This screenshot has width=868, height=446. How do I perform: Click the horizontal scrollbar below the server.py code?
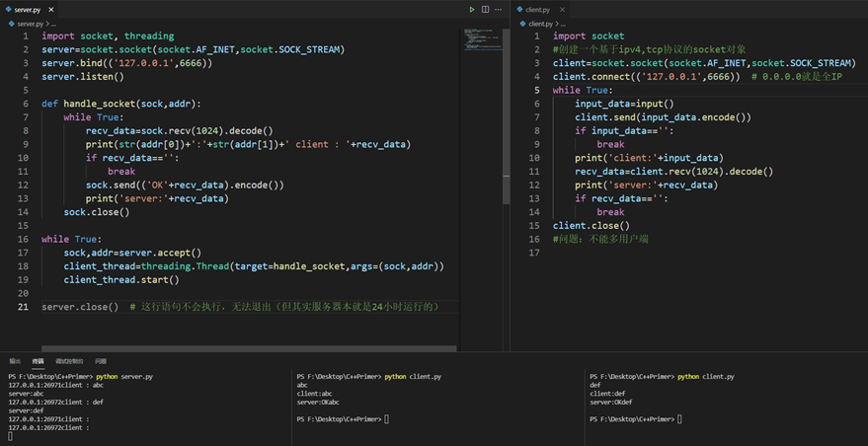tap(249, 348)
